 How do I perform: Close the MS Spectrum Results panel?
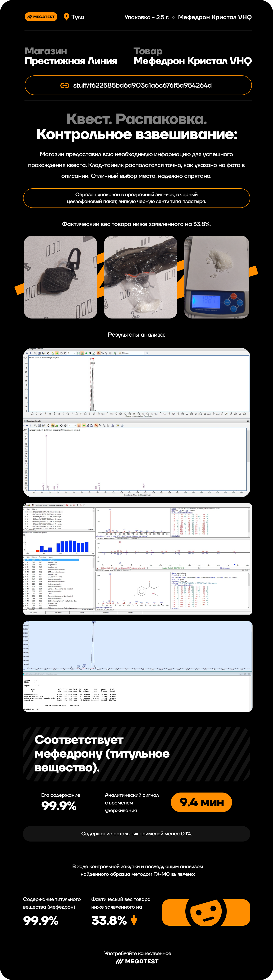[248, 421]
